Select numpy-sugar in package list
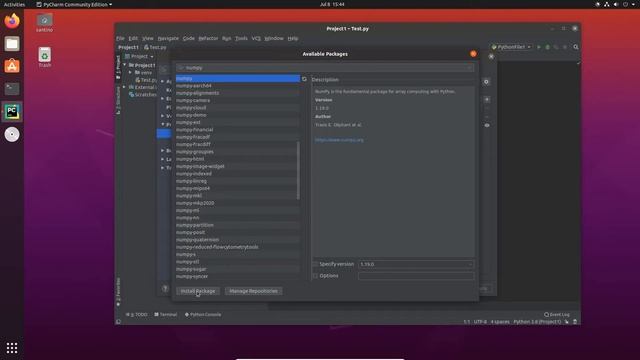 pyautogui.click(x=238, y=269)
